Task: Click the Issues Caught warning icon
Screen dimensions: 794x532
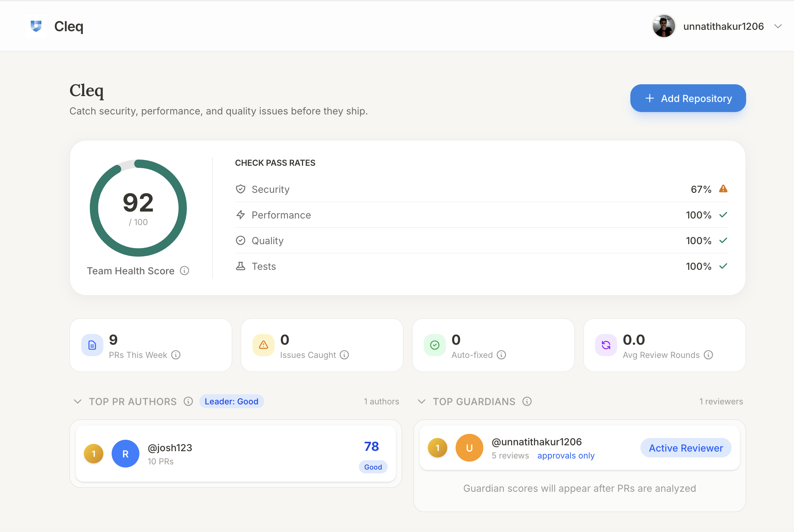Action: click(263, 345)
